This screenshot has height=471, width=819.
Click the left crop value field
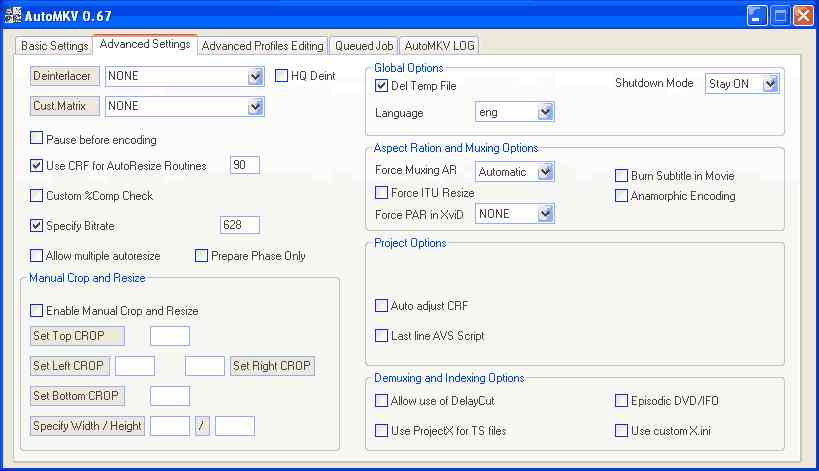135,366
